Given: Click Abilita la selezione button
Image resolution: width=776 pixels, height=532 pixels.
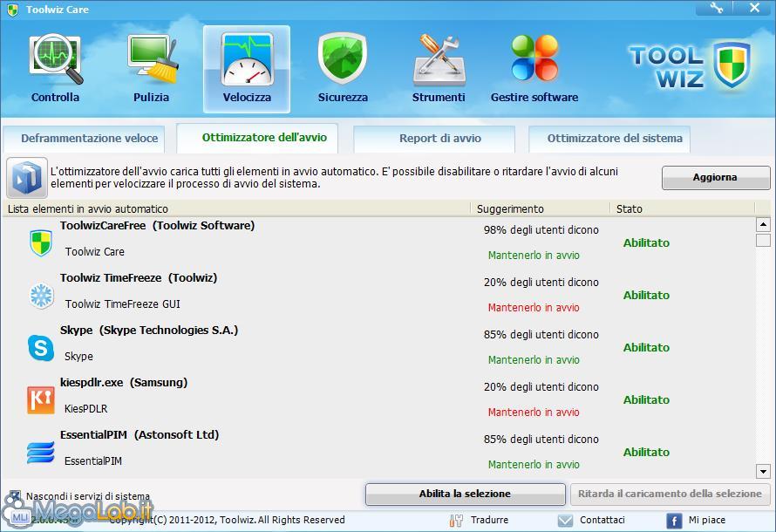Looking at the screenshot, I should point(466,494).
